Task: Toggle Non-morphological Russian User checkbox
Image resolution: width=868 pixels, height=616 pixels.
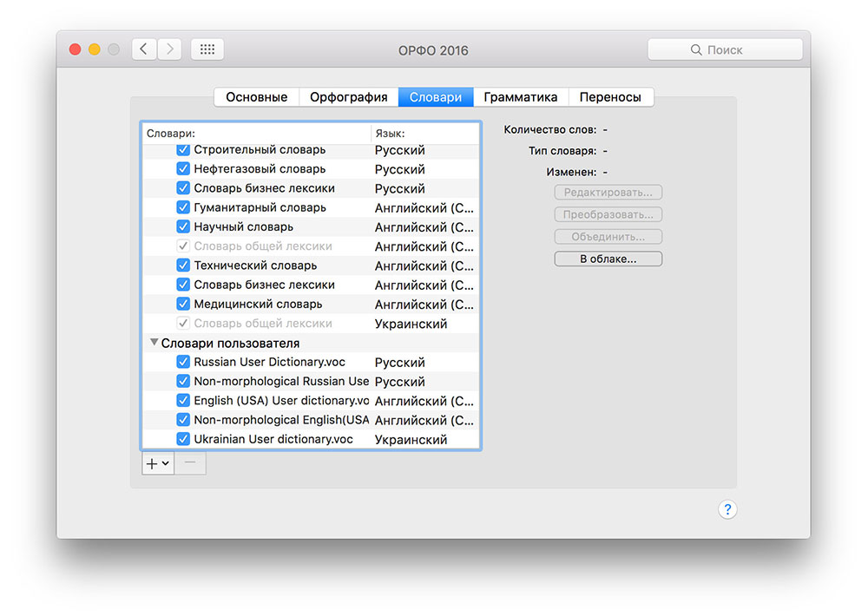Action: tap(182, 382)
